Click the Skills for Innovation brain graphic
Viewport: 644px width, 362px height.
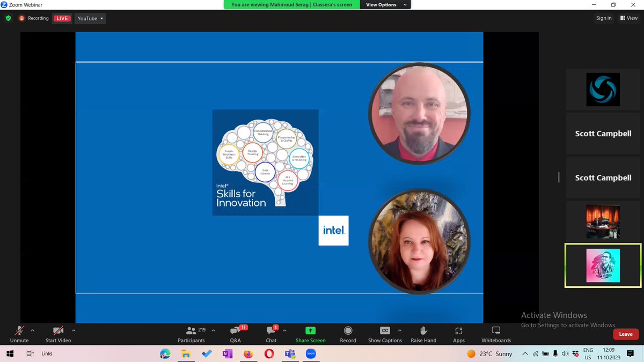click(x=266, y=162)
